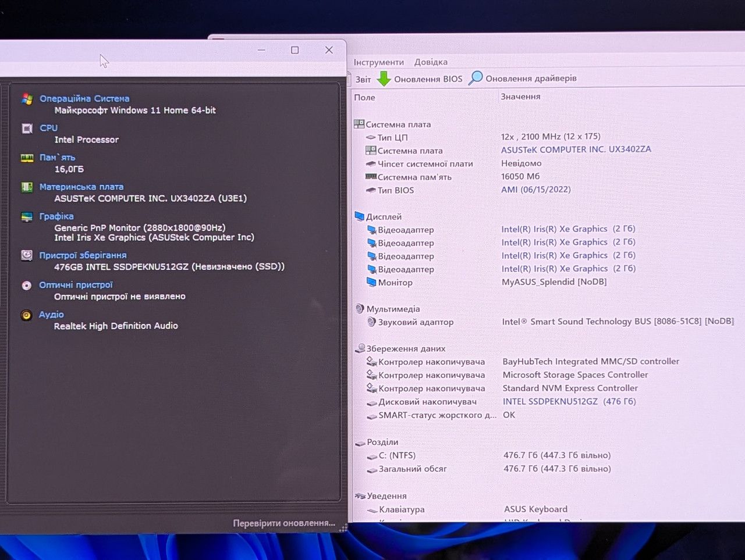
Task: Click the Поле column header
Action: pos(365,98)
